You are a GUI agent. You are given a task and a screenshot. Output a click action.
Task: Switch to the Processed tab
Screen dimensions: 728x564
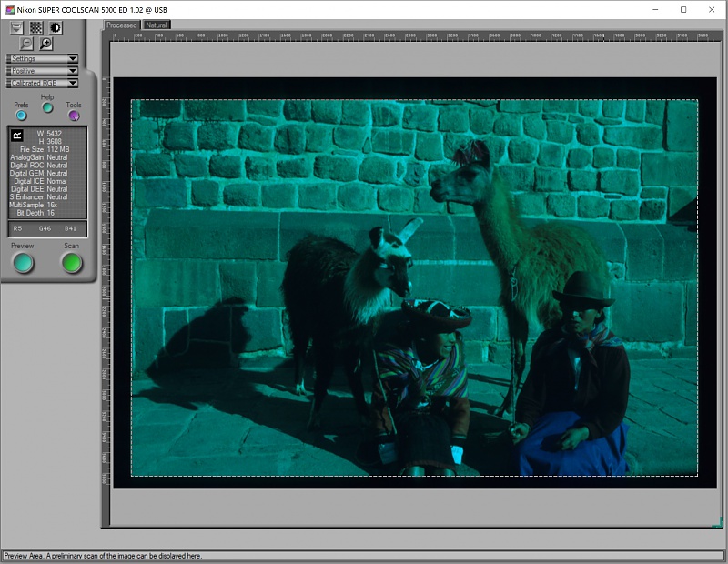[x=121, y=25]
